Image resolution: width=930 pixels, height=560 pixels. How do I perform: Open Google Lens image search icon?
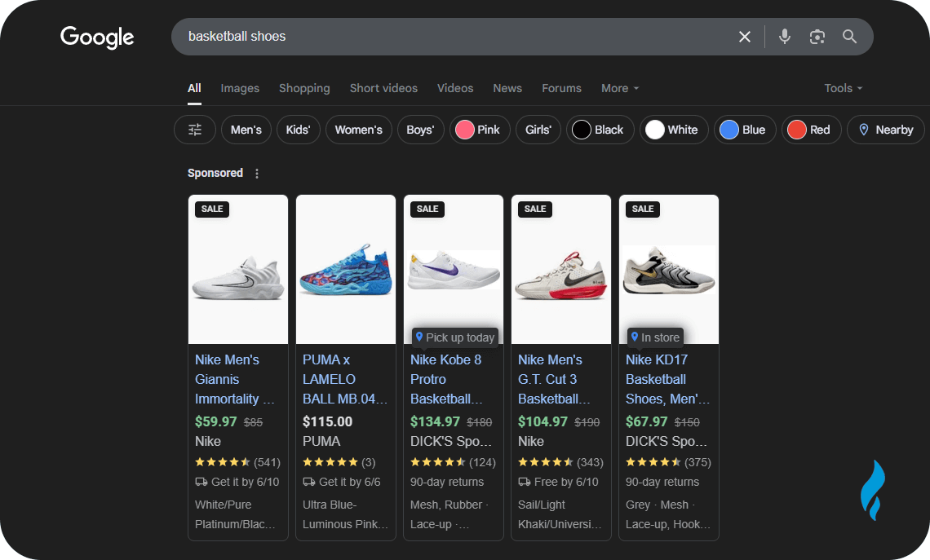[817, 37]
